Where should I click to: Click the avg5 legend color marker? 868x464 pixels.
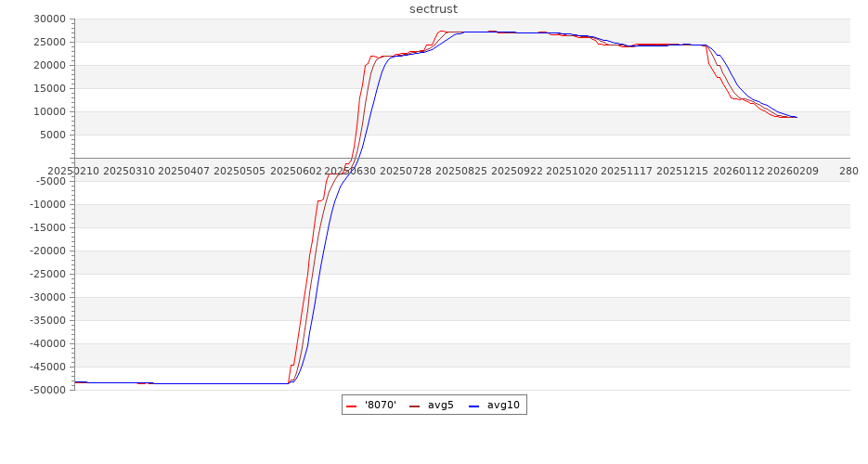pos(414,406)
